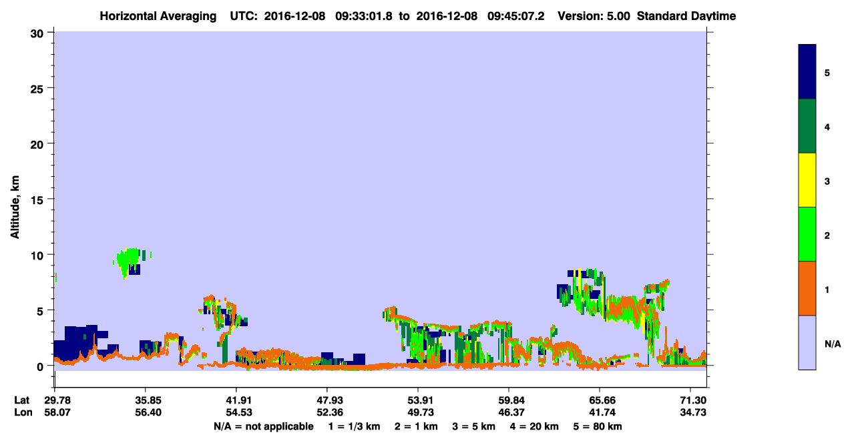The height and width of the screenshot is (445, 868).
Task: Click the orange 1/3 km colorbar segment
Action: point(807,288)
